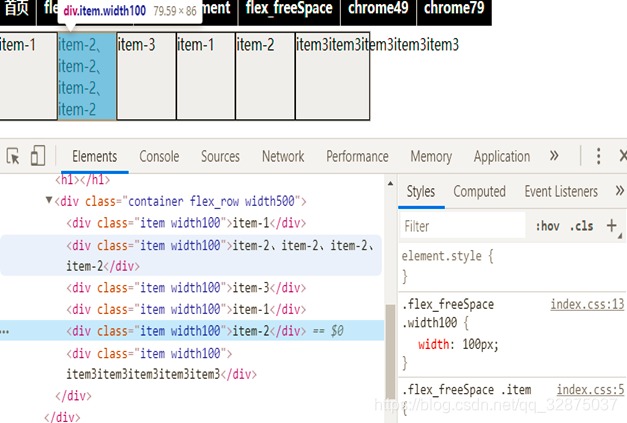Click the item-3 box in page preview
The height and width of the screenshot is (423, 627).
click(146, 76)
